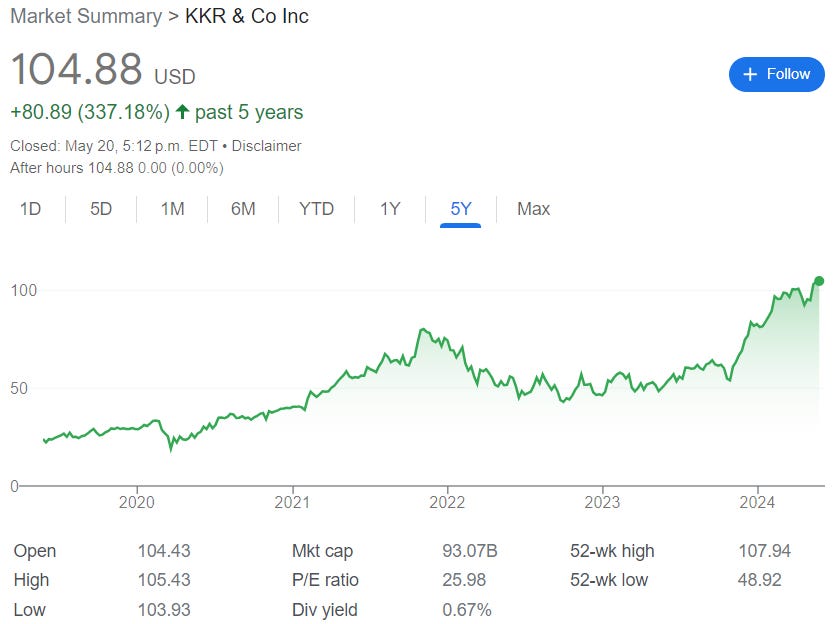The height and width of the screenshot is (624, 837).
Task: Click the Mkt cap label
Action: [x=322, y=551]
